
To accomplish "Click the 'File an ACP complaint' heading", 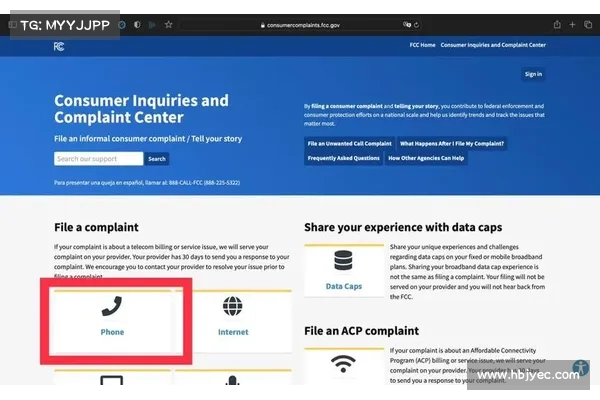I will [362, 331].
